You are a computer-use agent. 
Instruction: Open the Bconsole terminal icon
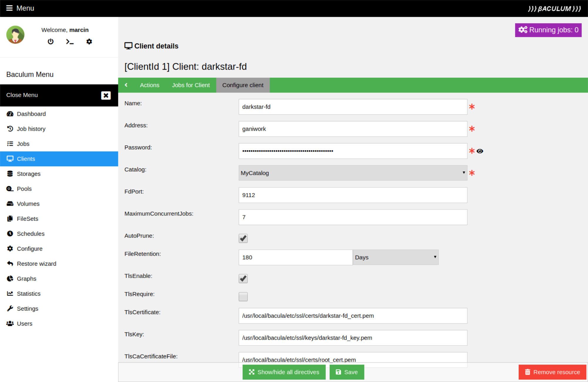[x=70, y=42]
